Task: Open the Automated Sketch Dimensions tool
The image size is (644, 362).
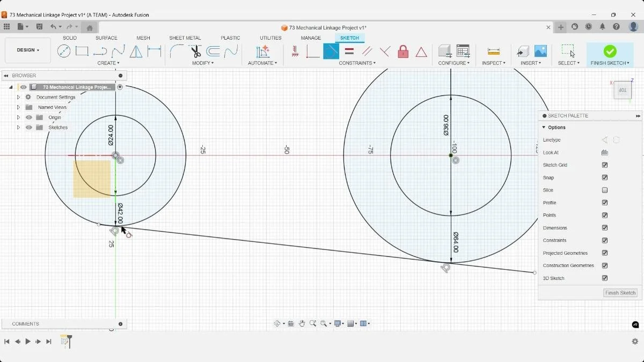Action: pos(262,51)
